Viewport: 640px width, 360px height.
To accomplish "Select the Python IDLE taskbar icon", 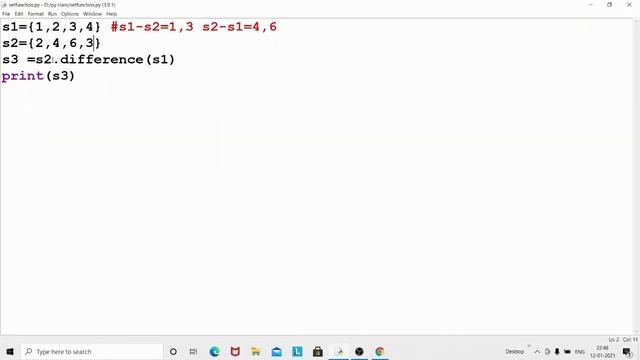I will (339, 351).
